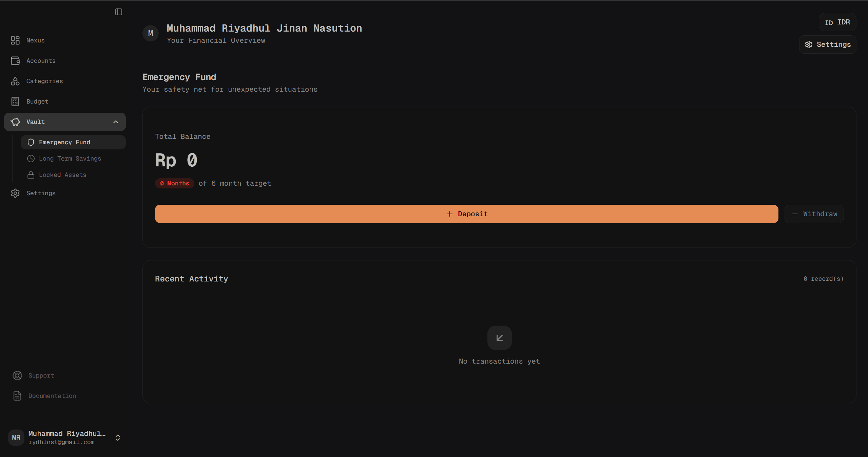The height and width of the screenshot is (457, 868).
Task: Click the Support lifebuoy icon
Action: [x=17, y=376]
